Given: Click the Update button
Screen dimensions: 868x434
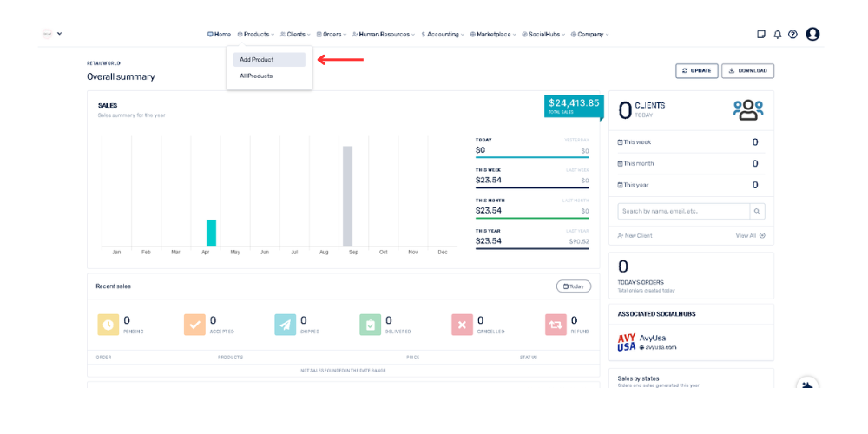Looking at the screenshot, I should pos(696,71).
